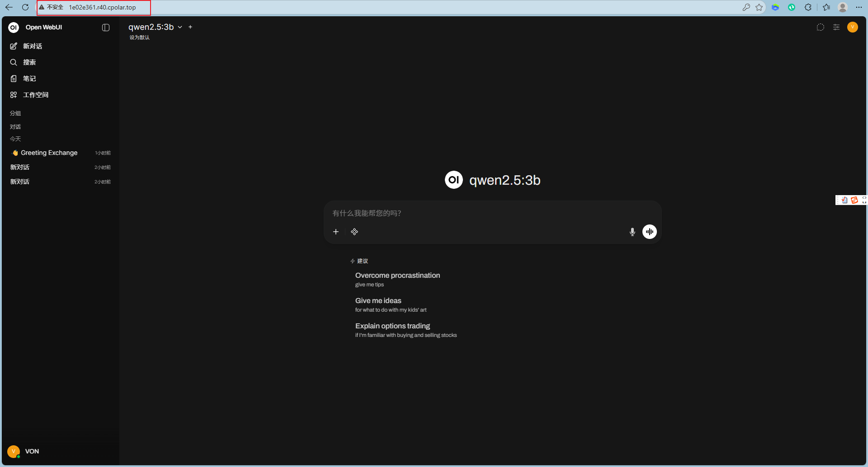
Task: Reload the page with refresh icon
Action: [x=25, y=7]
